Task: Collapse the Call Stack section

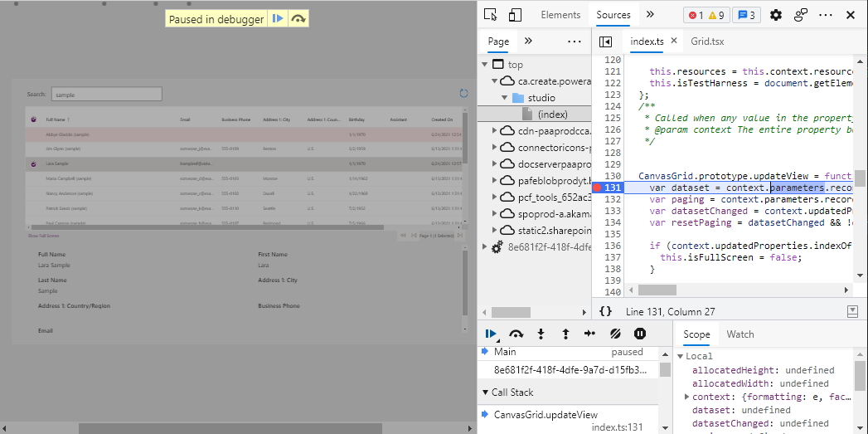Action: pyautogui.click(x=486, y=393)
